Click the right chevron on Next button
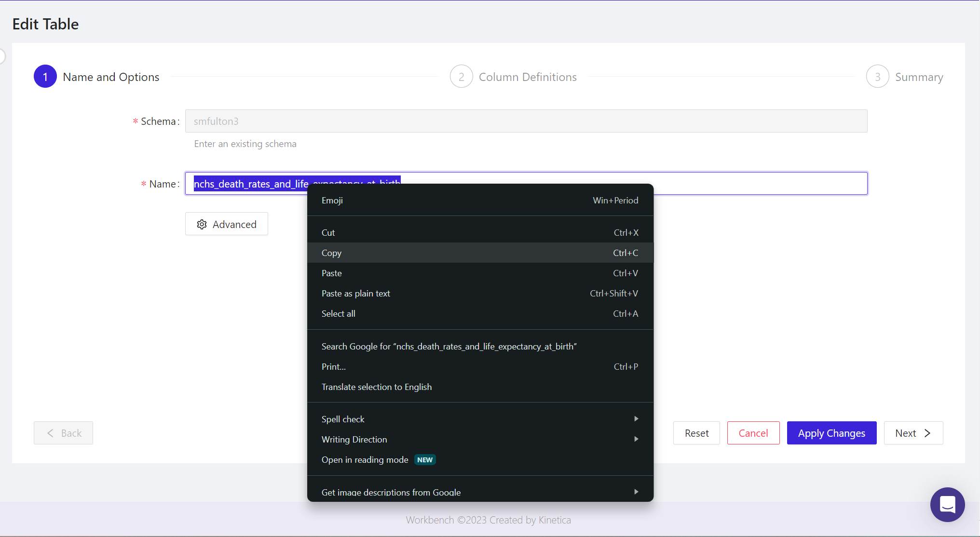980x537 pixels. point(927,433)
